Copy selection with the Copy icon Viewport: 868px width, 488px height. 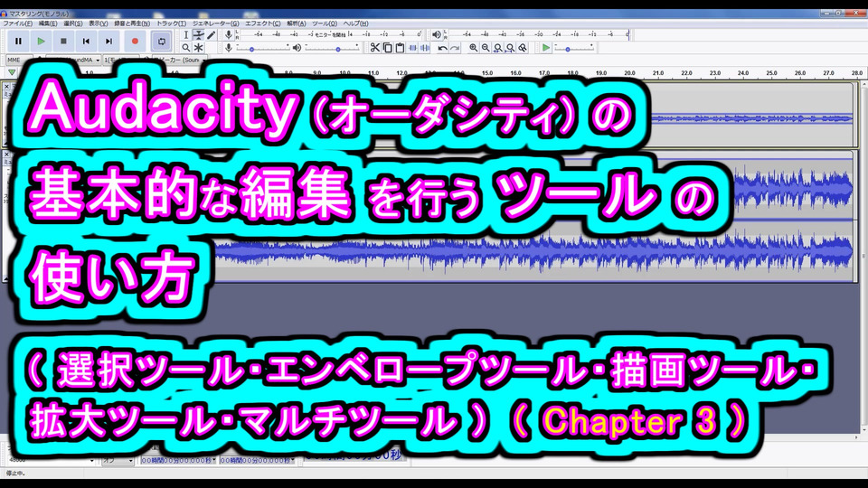[x=388, y=48]
